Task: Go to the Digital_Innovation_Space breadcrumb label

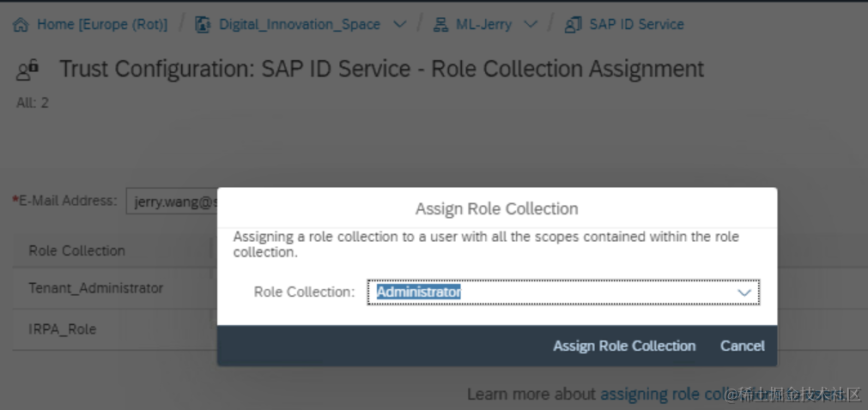Action: click(299, 24)
